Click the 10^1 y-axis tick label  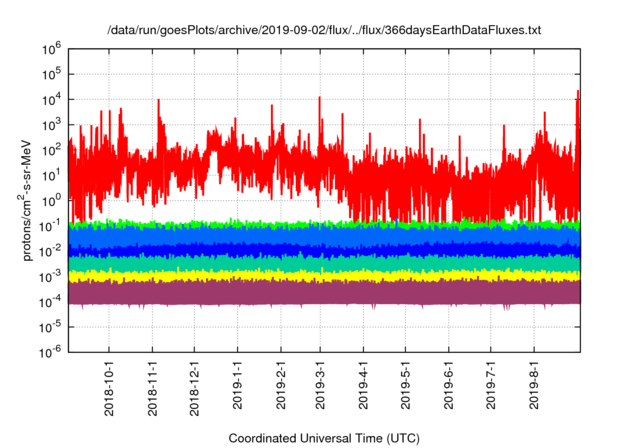(51, 175)
